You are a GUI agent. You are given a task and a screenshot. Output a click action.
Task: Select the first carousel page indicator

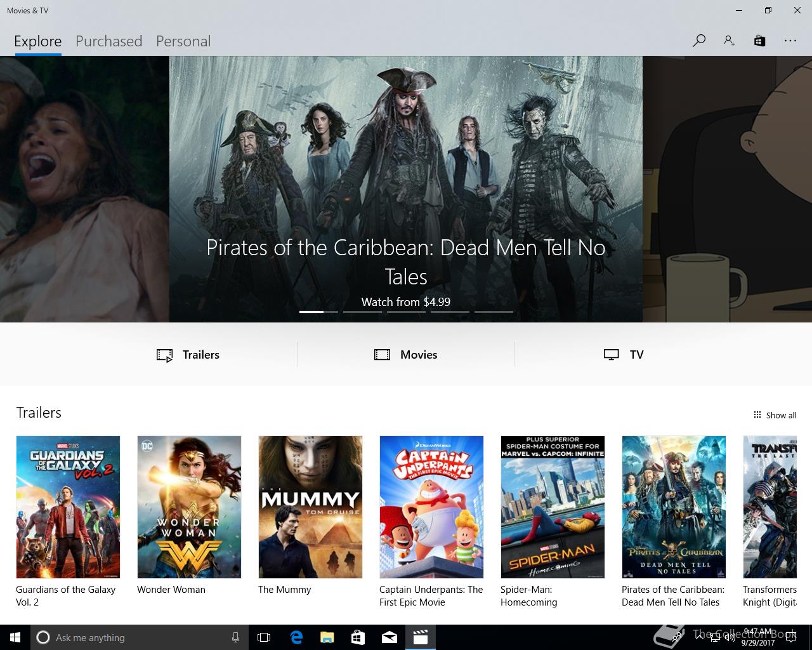[x=318, y=312]
